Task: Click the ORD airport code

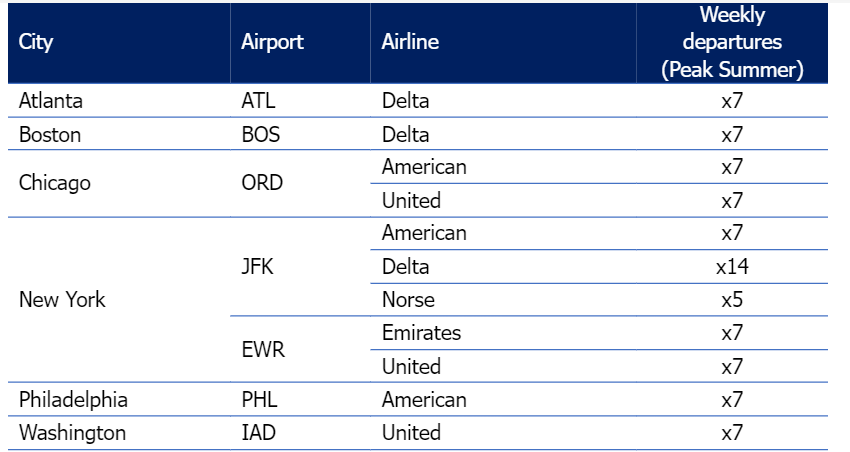Action: [x=262, y=183]
